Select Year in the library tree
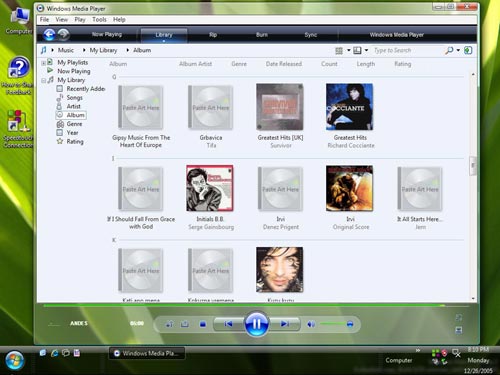The width and height of the screenshot is (500, 375). (72, 133)
